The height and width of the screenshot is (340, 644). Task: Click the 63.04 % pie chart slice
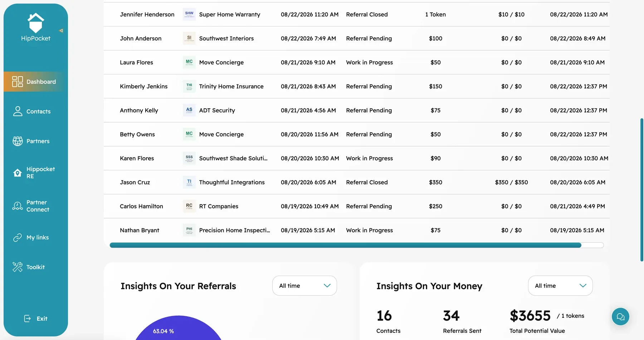(178, 328)
